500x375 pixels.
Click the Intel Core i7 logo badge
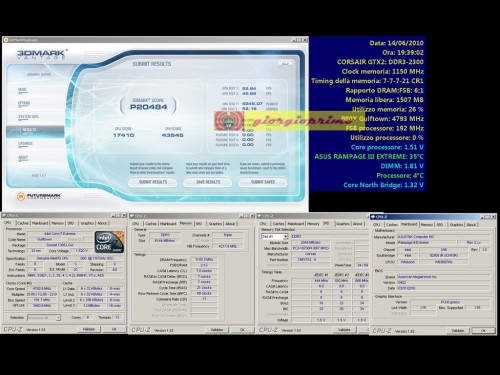pos(109,242)
